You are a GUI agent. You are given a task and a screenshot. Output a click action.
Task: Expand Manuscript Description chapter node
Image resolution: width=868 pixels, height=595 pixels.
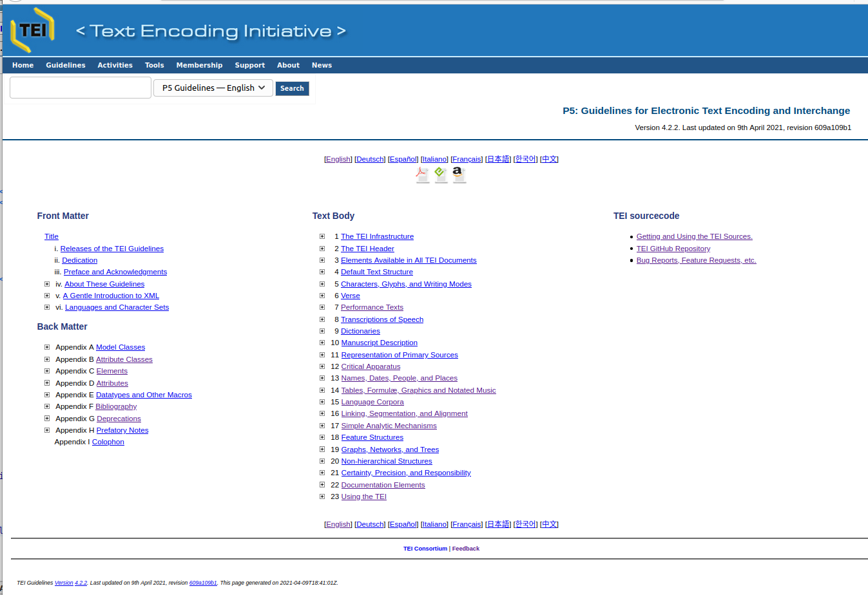[322, 343]
